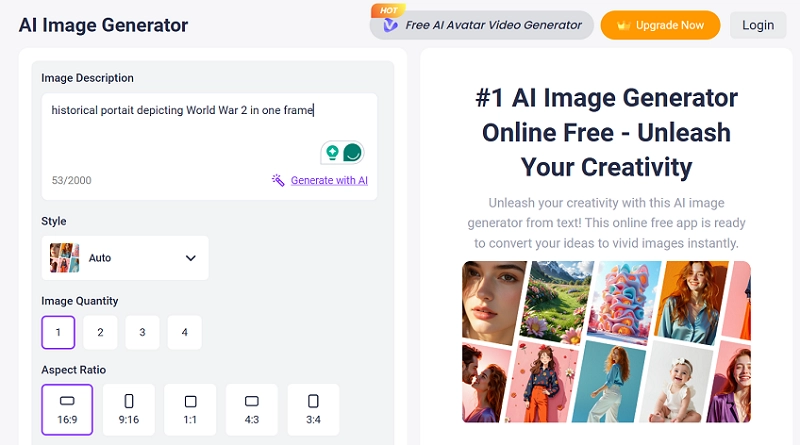Click the green Grammarly circle icon
The image size is (800, 445).
point(352,152)
